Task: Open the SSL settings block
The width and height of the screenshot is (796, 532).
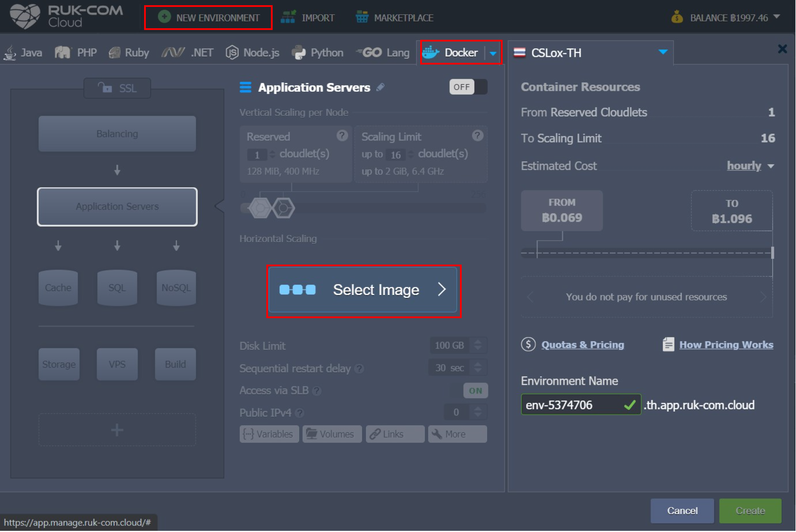Action: [x=117, y=88]
